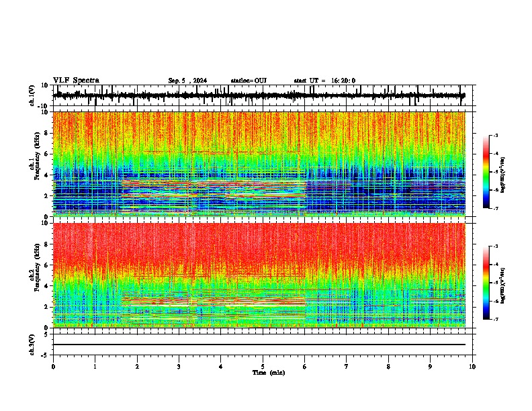Click the "4" kHz tick on ch.2 spectrogram axis
The height and width of the screenshot is (411, 532).
pos(47,286)
